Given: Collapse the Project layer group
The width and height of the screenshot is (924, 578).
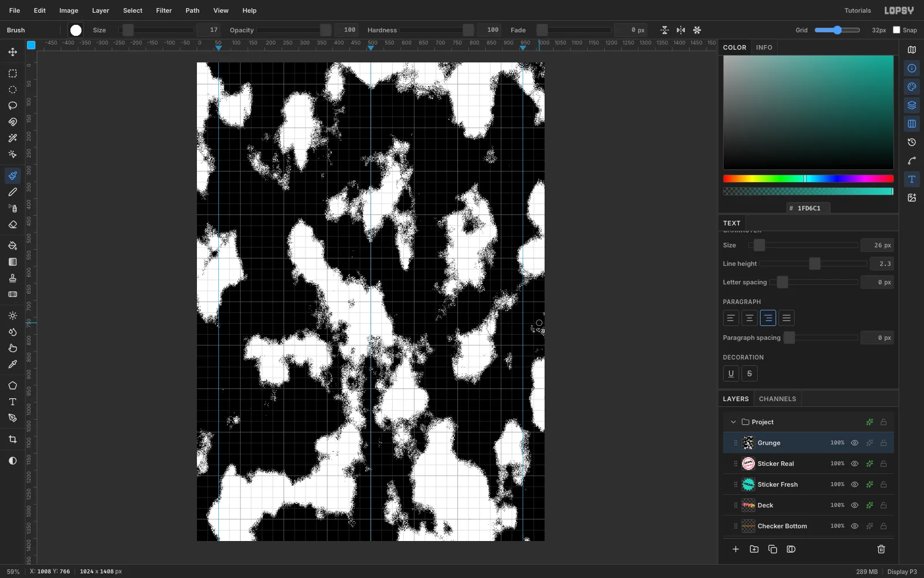Looking at the screenshot, I should click(x=733, y=422).
